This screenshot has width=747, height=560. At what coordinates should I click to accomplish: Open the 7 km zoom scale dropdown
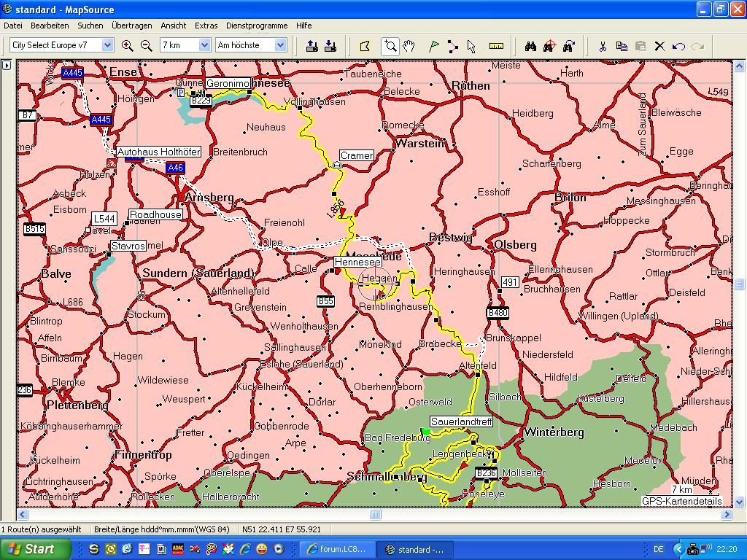[204, 45]
